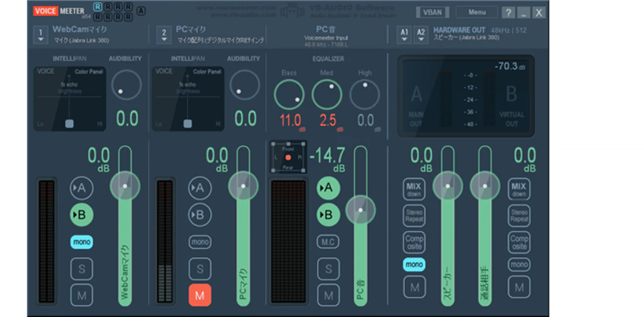
Task: Click the output level meter display
Action: click(x=466, y=96)
